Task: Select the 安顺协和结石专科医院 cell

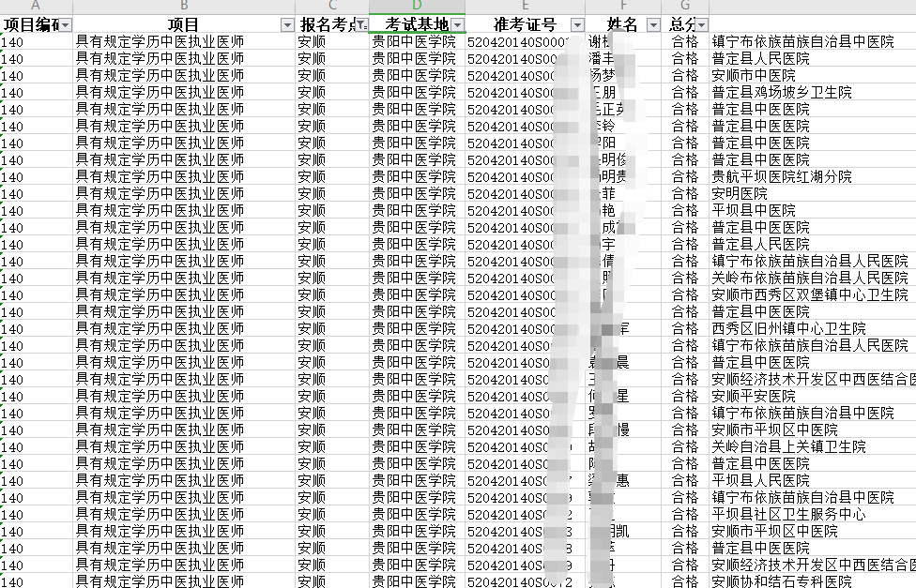Action: pos(782,582)
